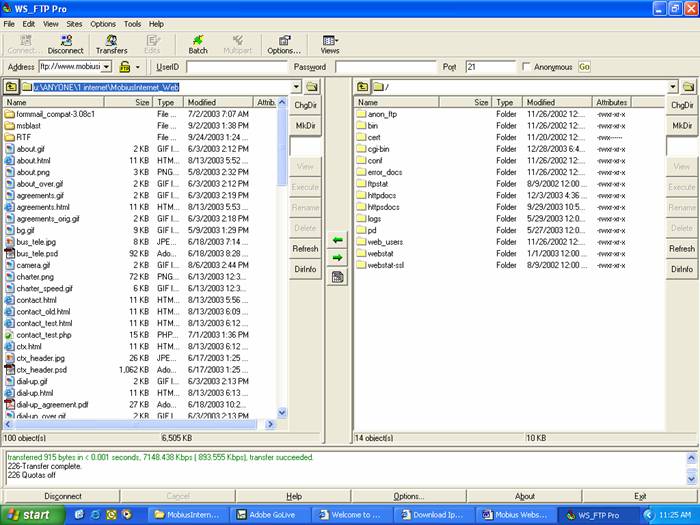The image size is (700, 525).
Task: Click the local pane Refresh button
Action: coord(305,249)
